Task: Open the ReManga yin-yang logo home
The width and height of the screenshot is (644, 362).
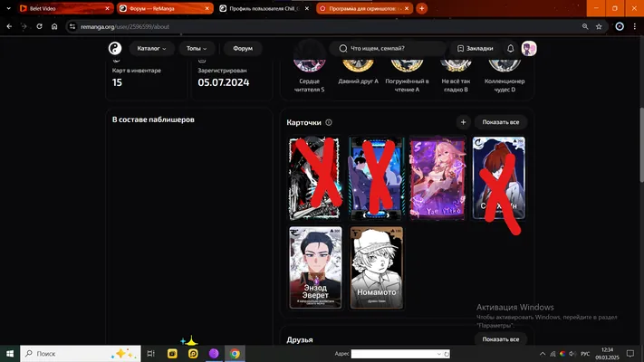Action: [x=115, y=49]
